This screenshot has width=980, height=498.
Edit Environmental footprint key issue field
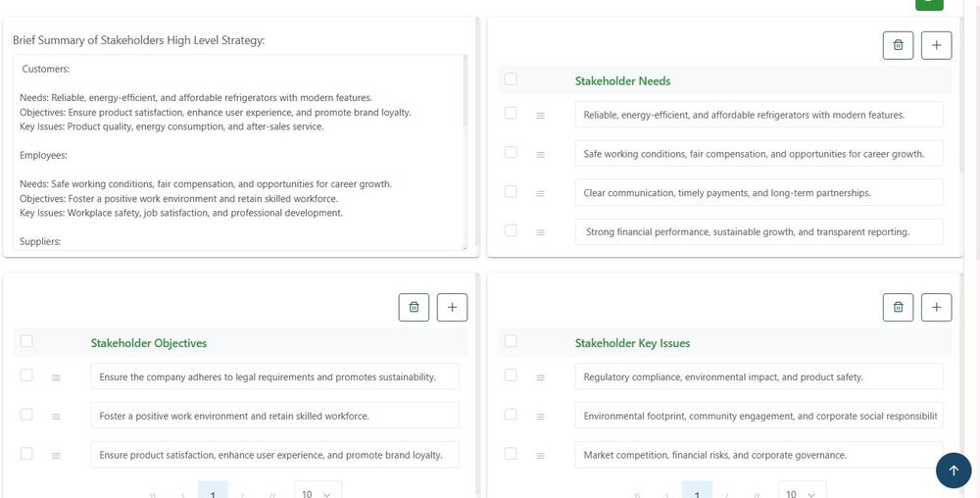click(x=759, y=416)
